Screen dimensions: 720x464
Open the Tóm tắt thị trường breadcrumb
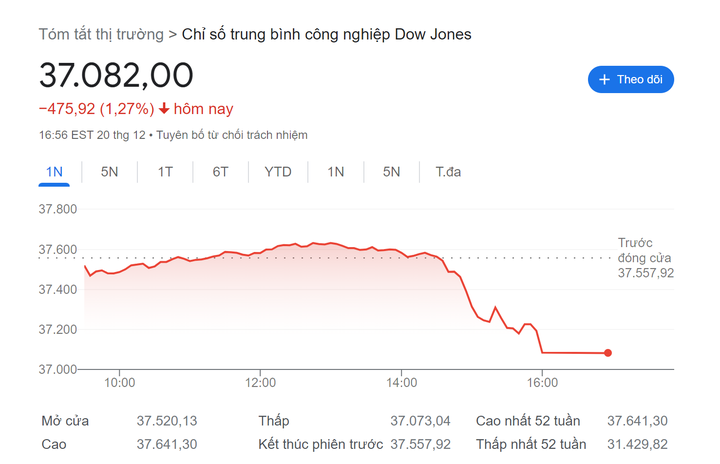[x=101, y=34]
